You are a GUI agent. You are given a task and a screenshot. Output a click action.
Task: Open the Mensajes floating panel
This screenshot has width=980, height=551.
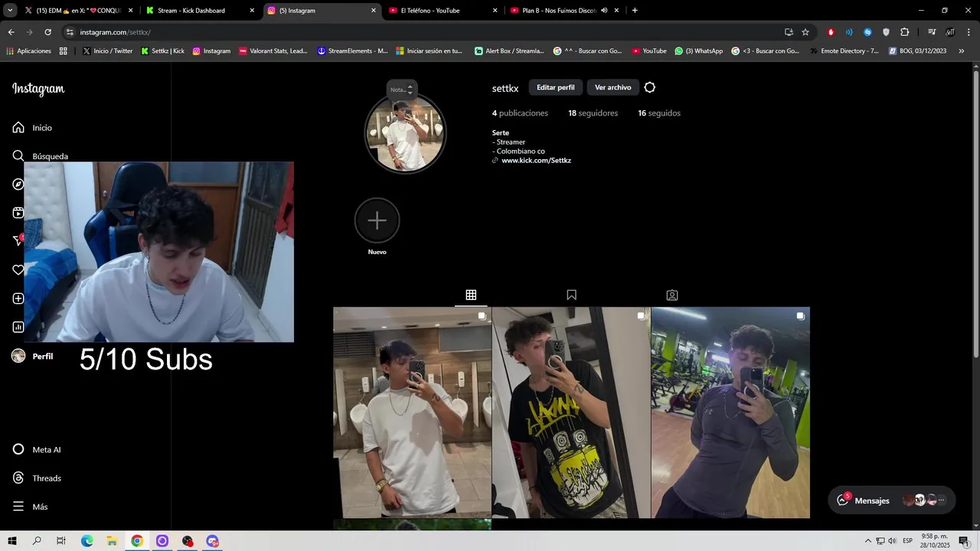click(892, 500)
